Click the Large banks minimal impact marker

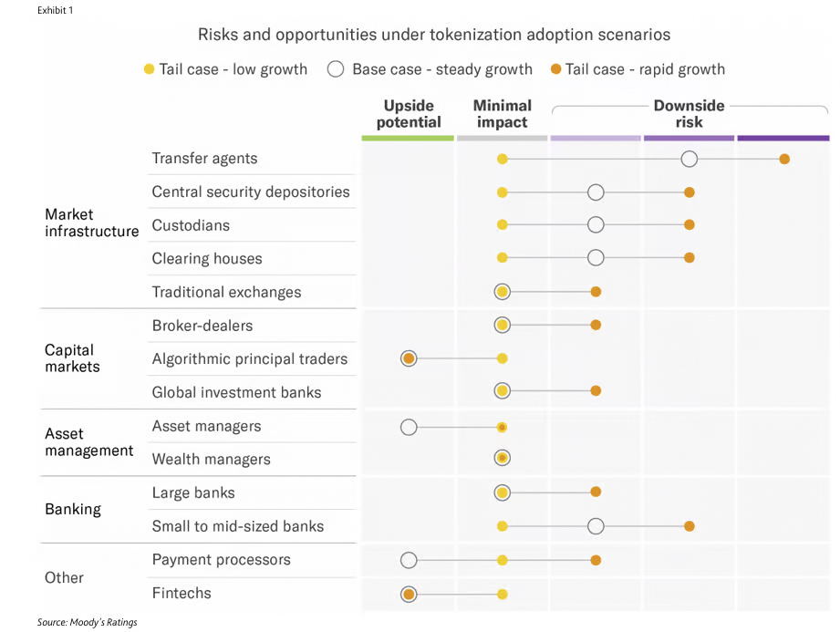(502, 492)
